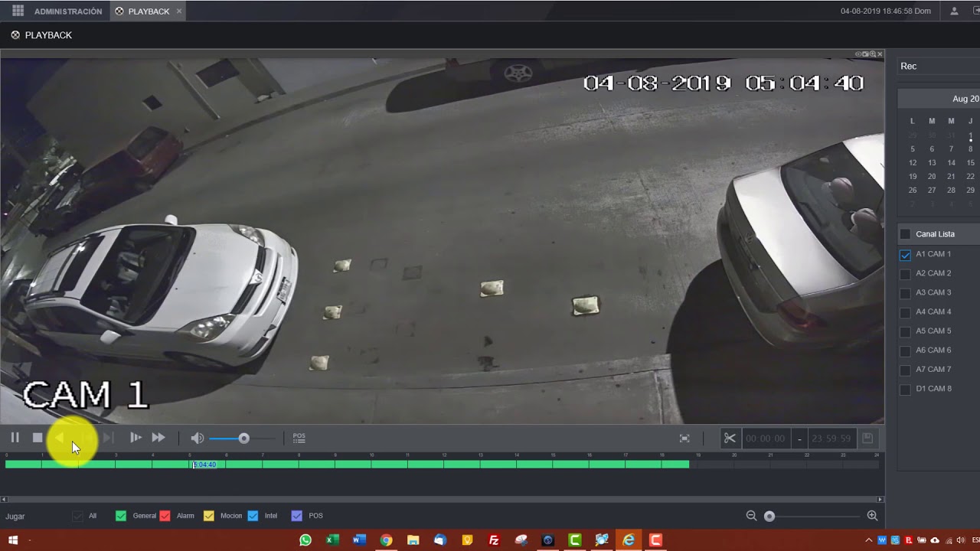Check A2 CAM 2 channel
Viewport: 980px width, 551px height.
pyautogui.click(x=905, y=273)
